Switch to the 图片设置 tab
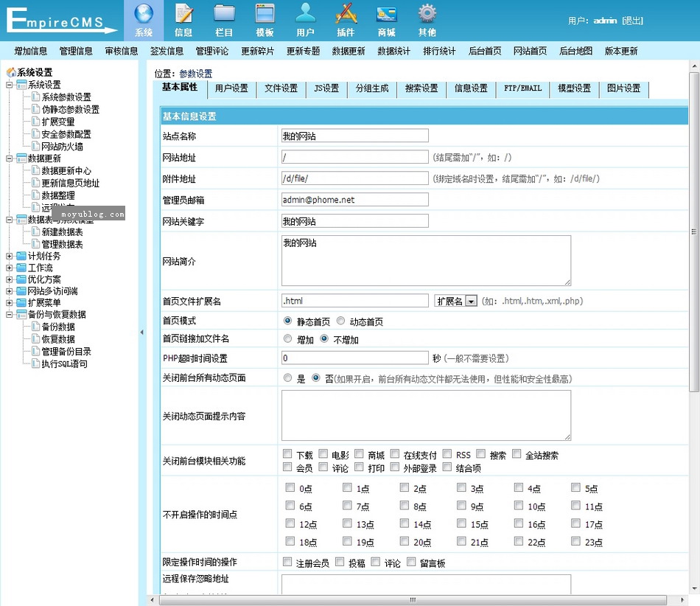The height and width of the screenshot is (606, 700). tap(623, 88)
